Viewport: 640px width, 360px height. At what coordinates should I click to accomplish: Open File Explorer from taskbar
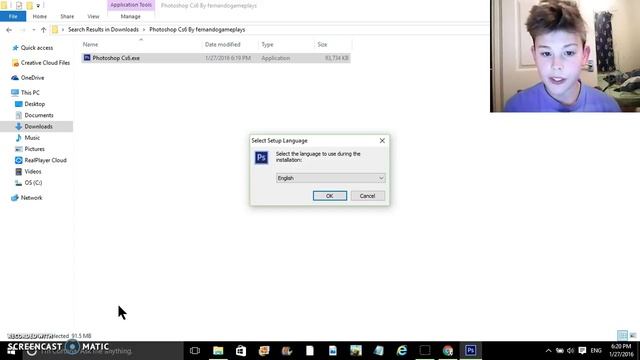[x=218, y=351]
